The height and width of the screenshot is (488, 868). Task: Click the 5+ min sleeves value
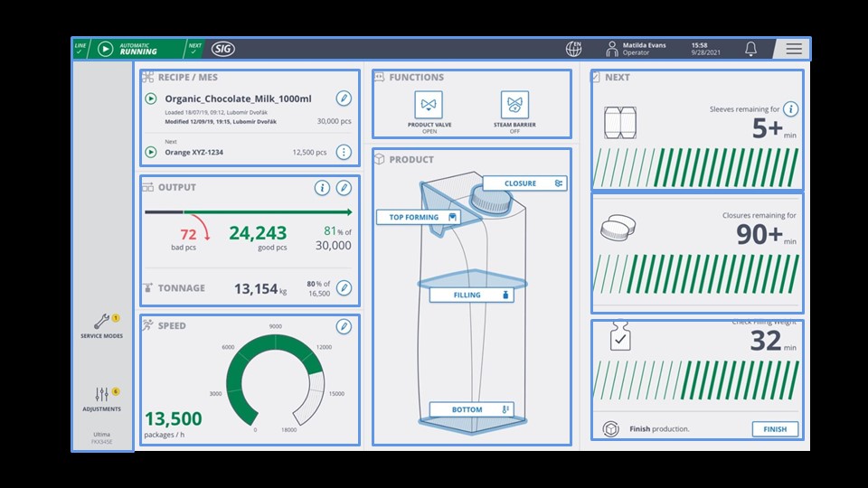click(x=774, y=128)
